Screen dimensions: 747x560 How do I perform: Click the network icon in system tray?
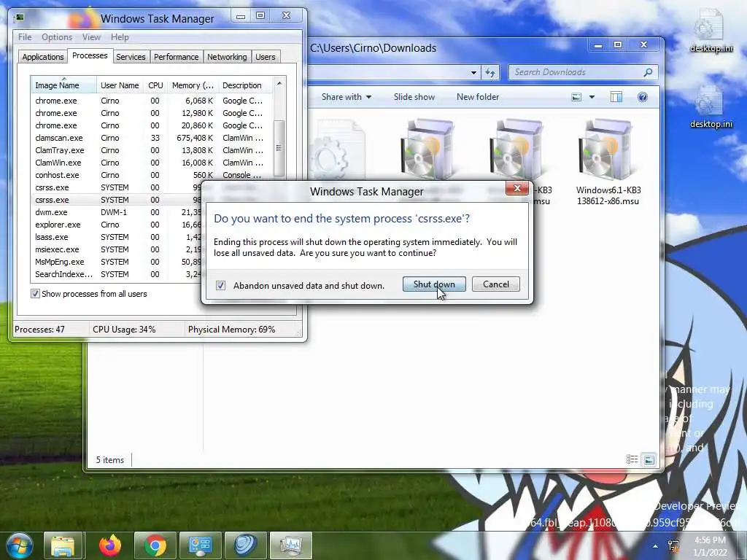(673, 546)
